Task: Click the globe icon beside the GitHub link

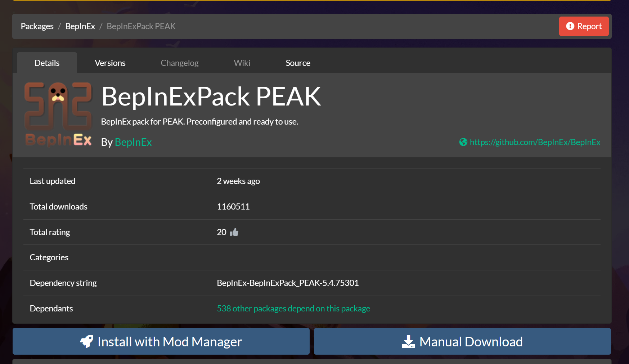Action: pyautogui.click(x=463, y=142)
